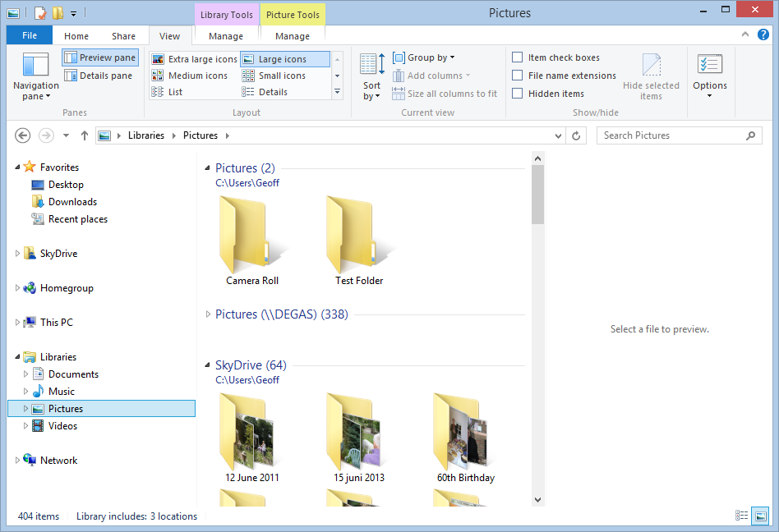Open the Group by dropdown
The image size is (779, 532).
pyautogui.click(x=424, y=57)
